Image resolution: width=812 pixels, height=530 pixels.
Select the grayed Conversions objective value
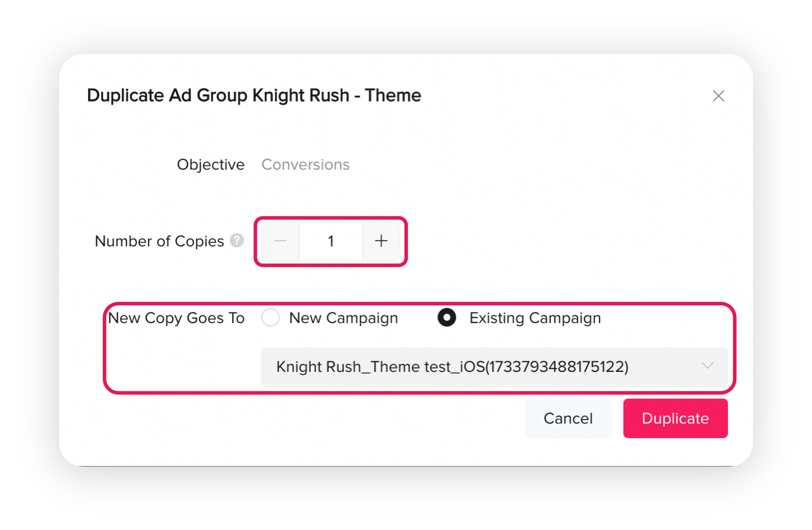[305, 165]
